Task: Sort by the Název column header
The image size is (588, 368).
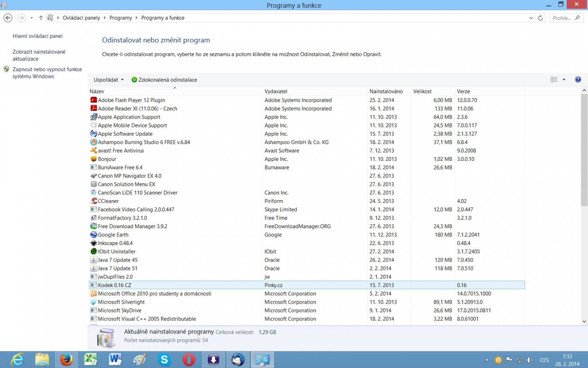Action: click(175, 91)
